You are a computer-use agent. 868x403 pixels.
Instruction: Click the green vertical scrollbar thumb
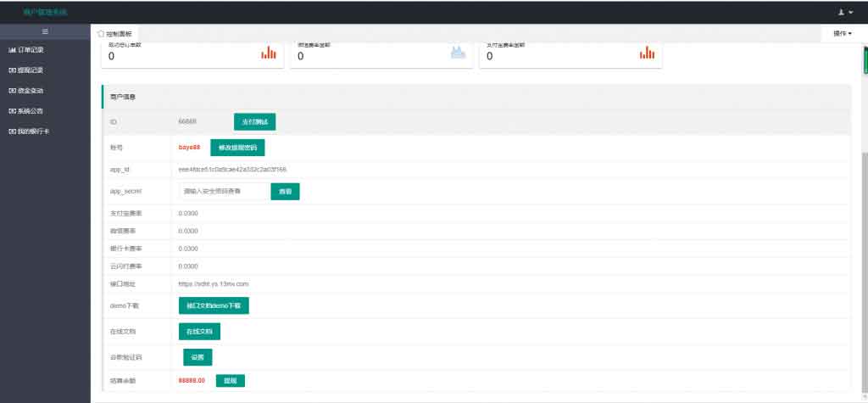tap(865, 61)
